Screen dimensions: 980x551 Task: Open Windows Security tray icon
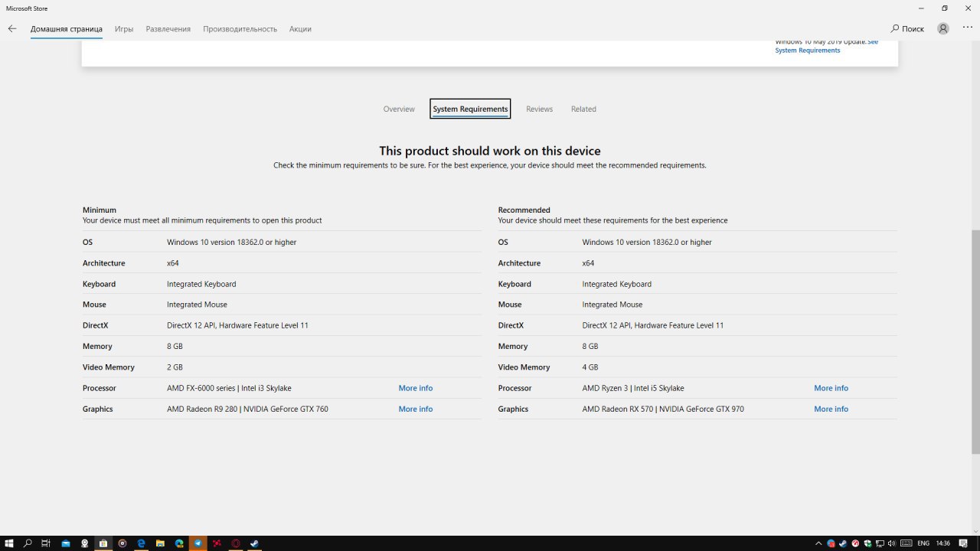click(867, 543)
